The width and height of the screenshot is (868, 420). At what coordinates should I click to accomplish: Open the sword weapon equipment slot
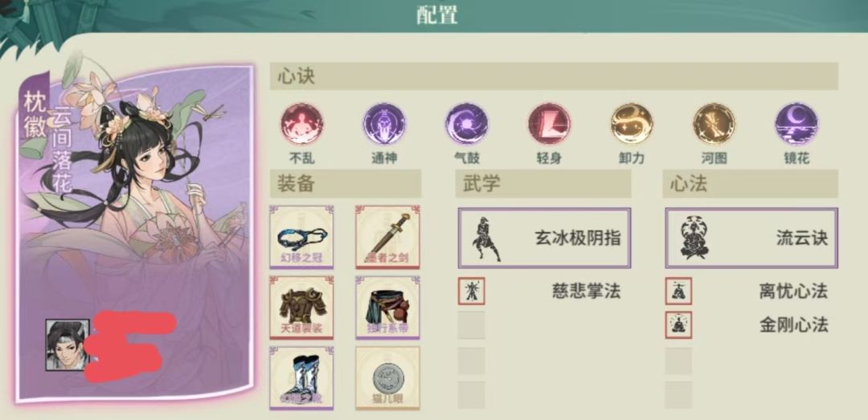coord(387,238)
